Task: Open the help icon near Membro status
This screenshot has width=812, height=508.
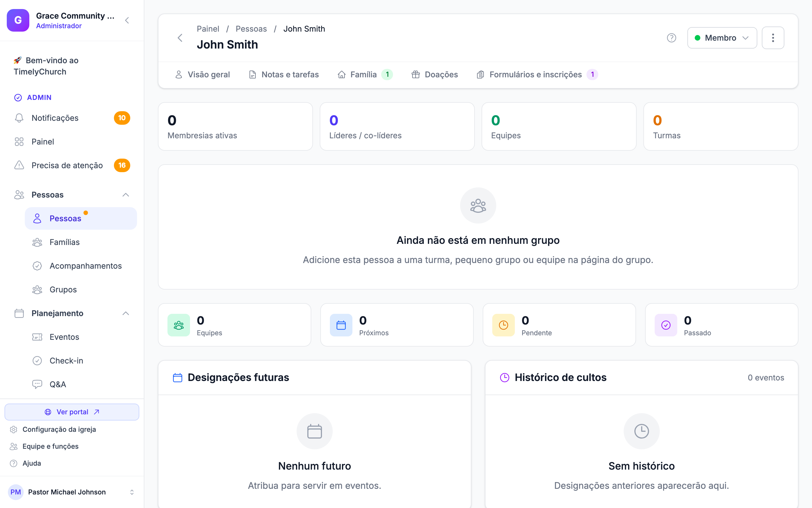Action: (x=671, y=38)
